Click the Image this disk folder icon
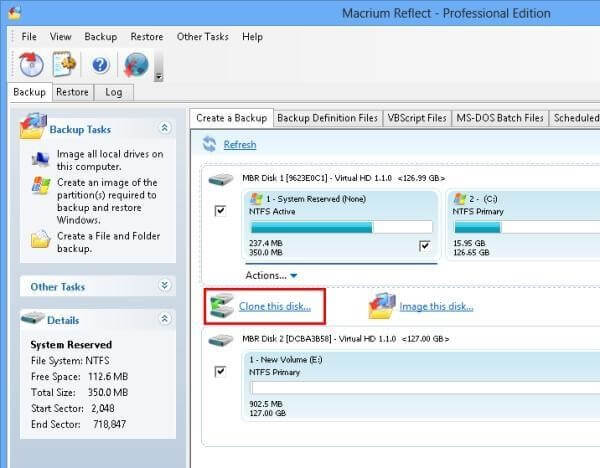This screenshot has width=600, height=468. coord(382,306)
